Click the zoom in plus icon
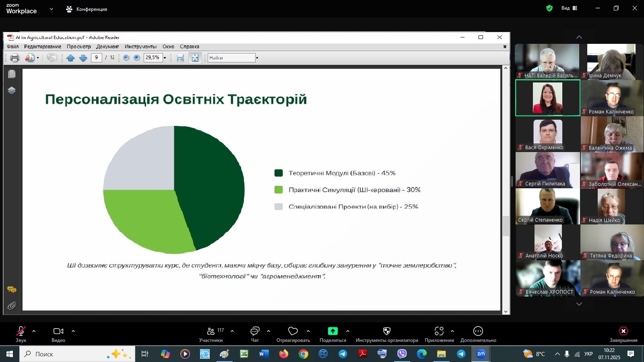The width and height of the screenshot is (644, 362). pyautogui.click(x=137, y=58)
